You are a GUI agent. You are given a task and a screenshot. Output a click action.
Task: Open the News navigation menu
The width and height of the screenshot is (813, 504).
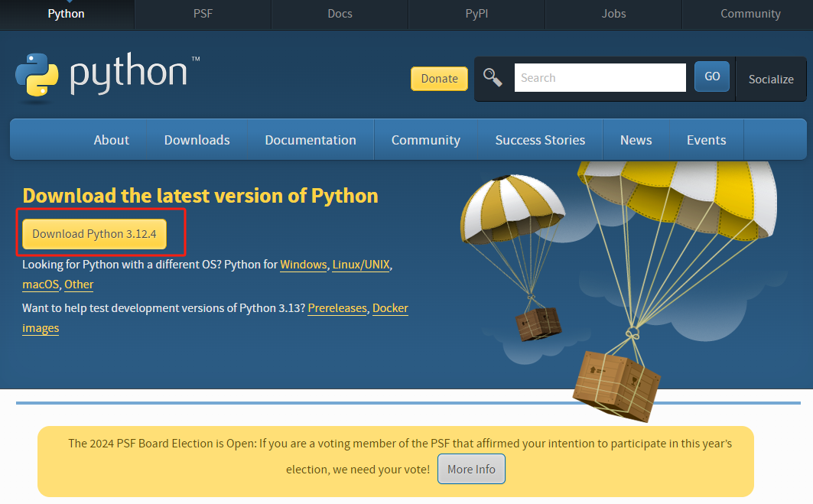[x=636, y=140]
